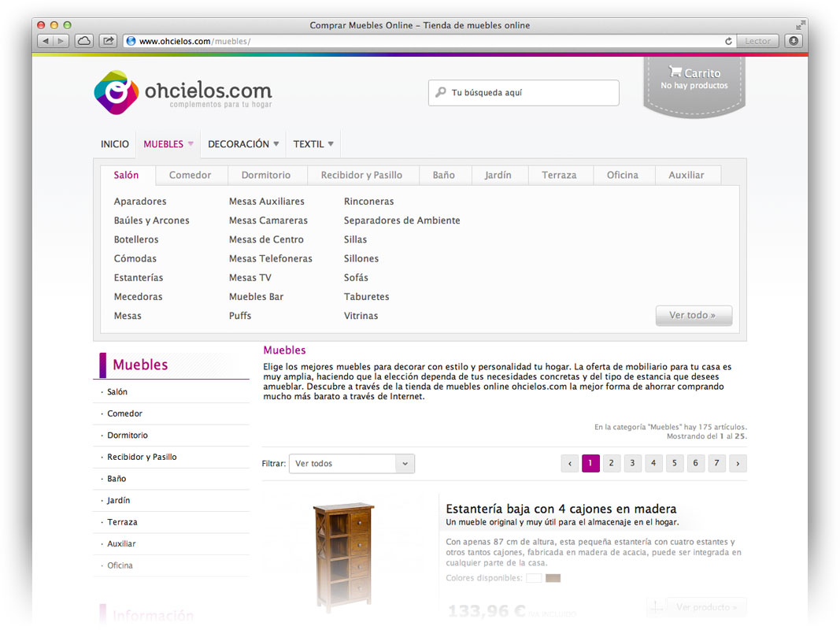Open Recibidor y Pasillo in the sidebar
This screenshot has width=840, height=630.
142,457
